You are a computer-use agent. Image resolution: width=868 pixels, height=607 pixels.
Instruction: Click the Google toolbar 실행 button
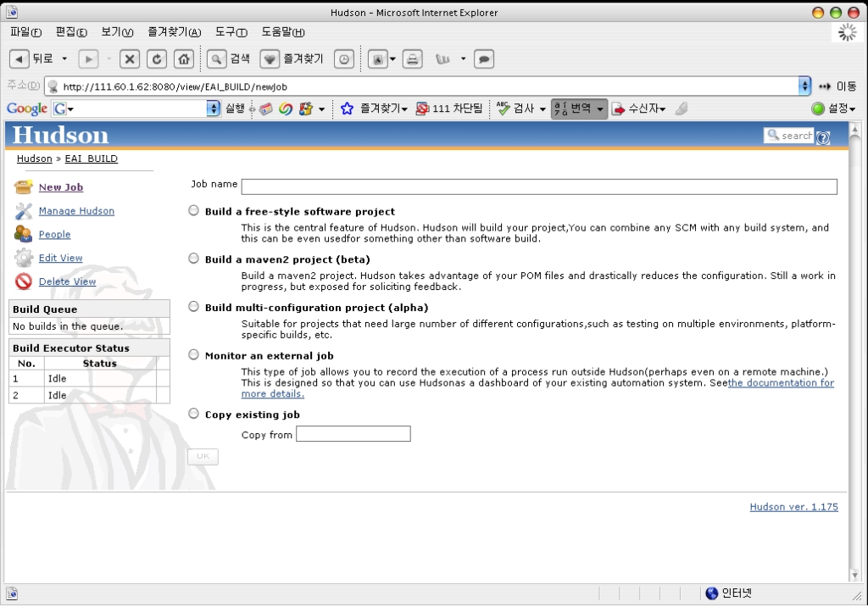pyautogui.click(x=235, y=109)
